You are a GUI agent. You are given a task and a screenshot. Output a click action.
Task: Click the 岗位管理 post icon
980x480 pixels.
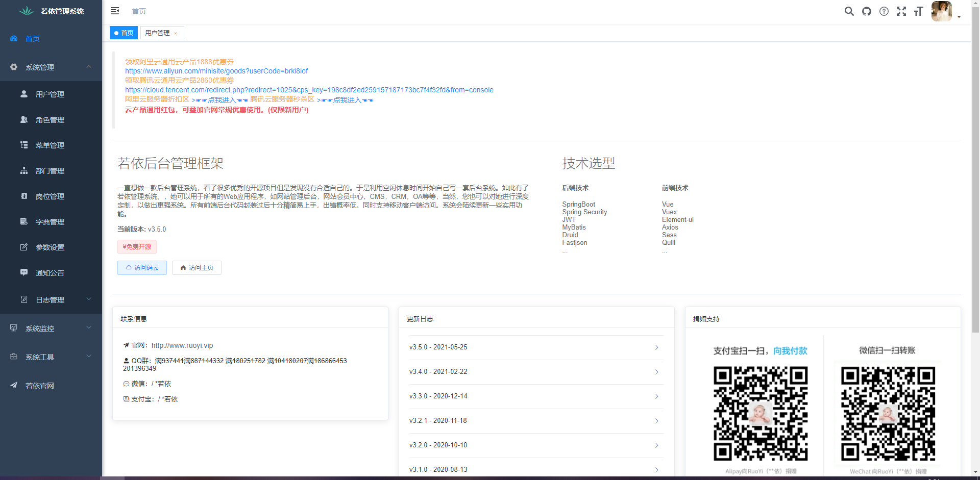click(x=24, y=196)
